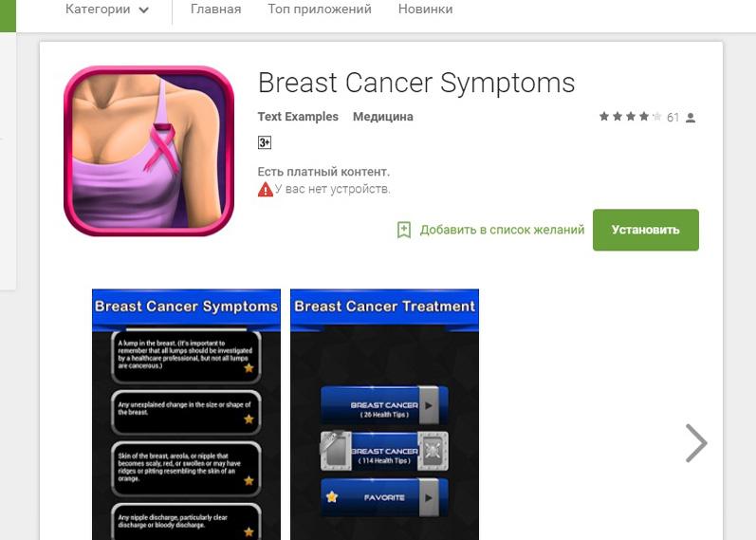Open the Медицина category link
The image size is (756, 540).
[383, 117]
